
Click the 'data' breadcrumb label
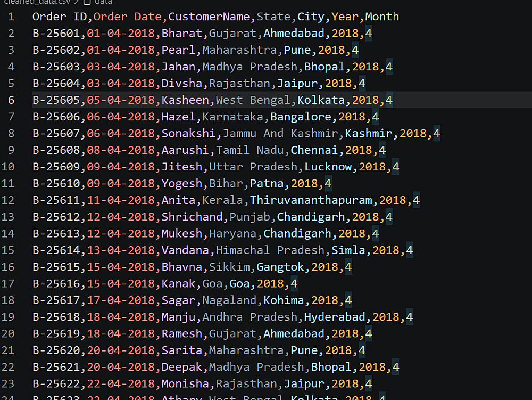point(103,2)
